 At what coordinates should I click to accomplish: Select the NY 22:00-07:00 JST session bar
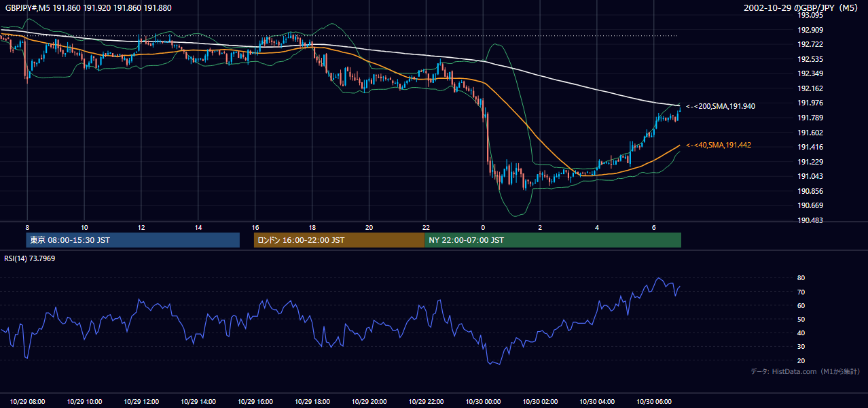[x=553, y=240]
